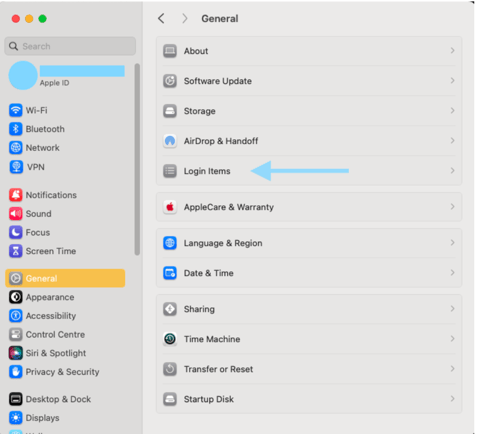Click the Search field in sidebar
The width and height of the screenshot is (481, 434).
(70, 46)
